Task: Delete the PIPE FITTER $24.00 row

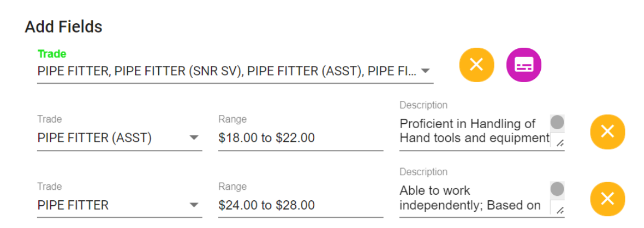Action: [607, 199]
